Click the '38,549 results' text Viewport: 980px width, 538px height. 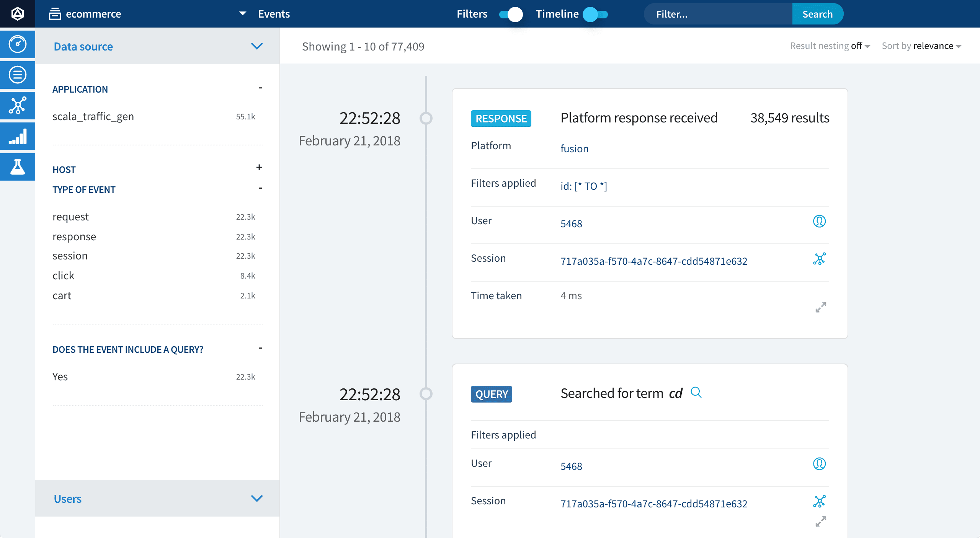click(790, 118)
